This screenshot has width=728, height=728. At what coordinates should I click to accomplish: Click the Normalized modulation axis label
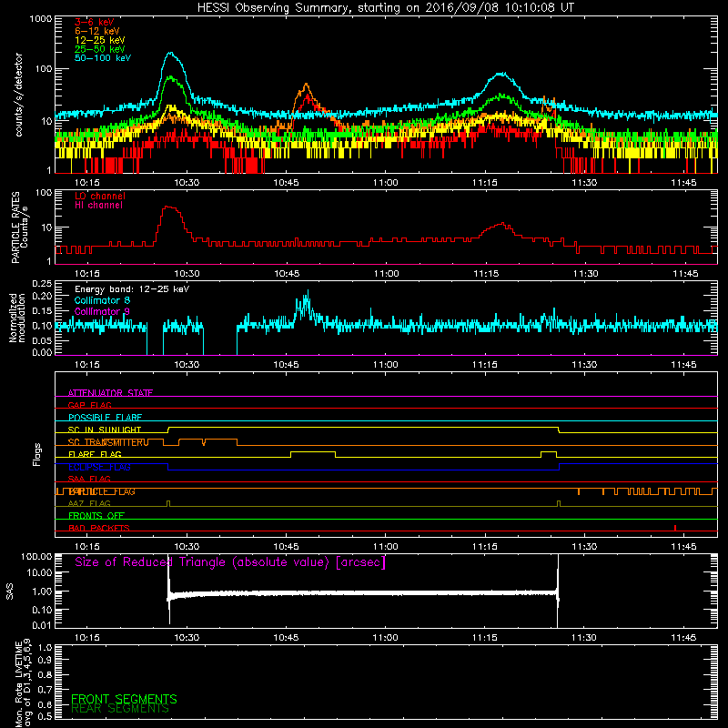(17, 318)
